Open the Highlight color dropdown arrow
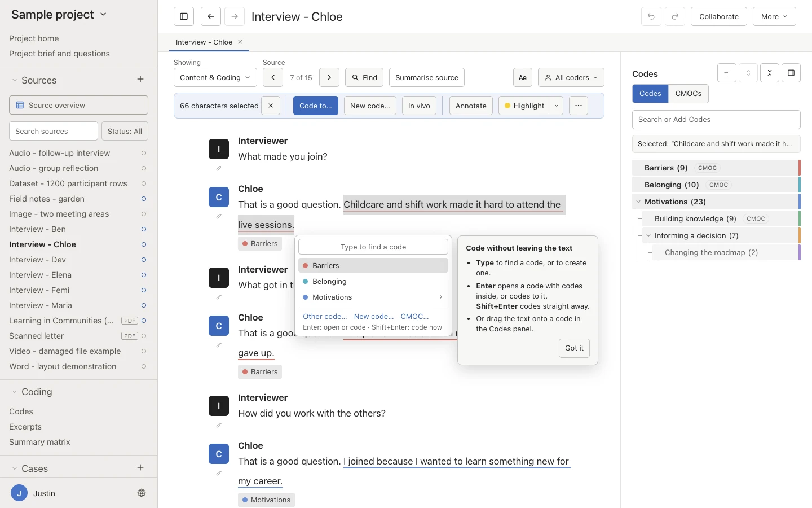Image resolution: width=812 pixels, height=508 pixels. coord(557,106)
